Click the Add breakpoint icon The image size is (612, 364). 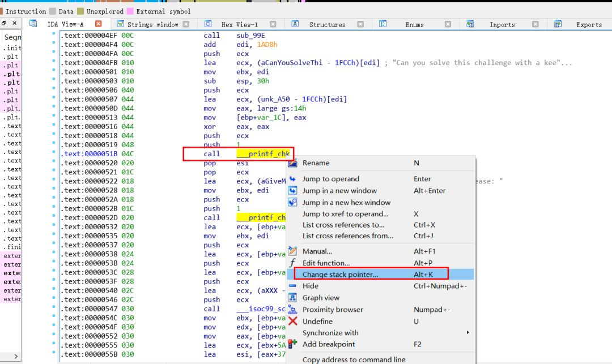tap(293, 344)
